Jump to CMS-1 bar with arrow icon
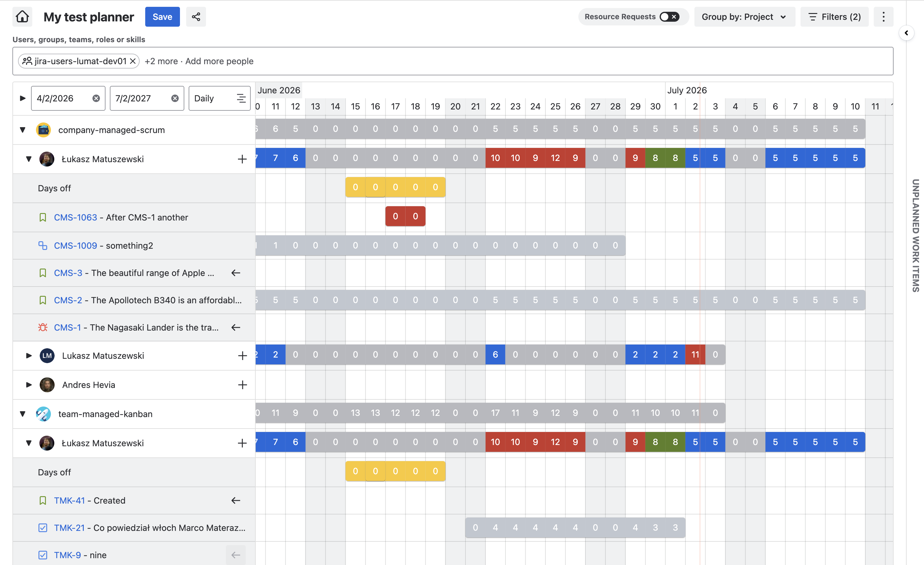924x565 pixels. [x=235, y=327]
